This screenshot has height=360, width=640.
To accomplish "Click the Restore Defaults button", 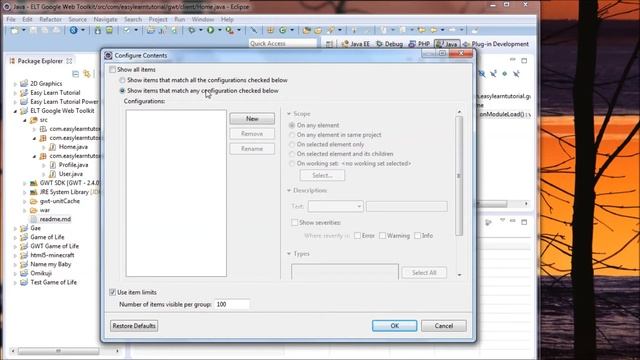I will (x=134, y=326).
